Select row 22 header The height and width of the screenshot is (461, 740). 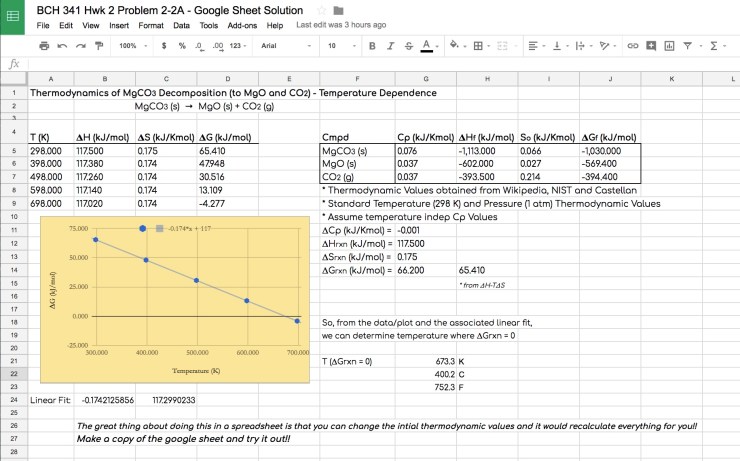pos(14,374)
